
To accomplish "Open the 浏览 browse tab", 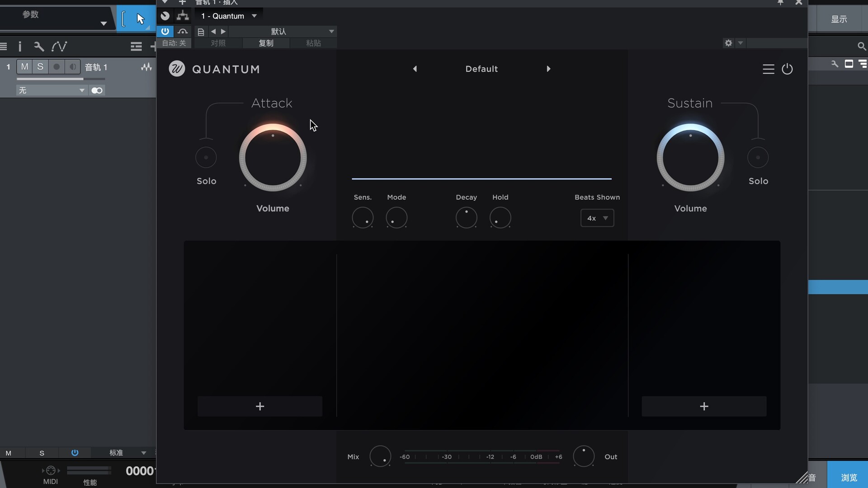I will tap(848, 477).
